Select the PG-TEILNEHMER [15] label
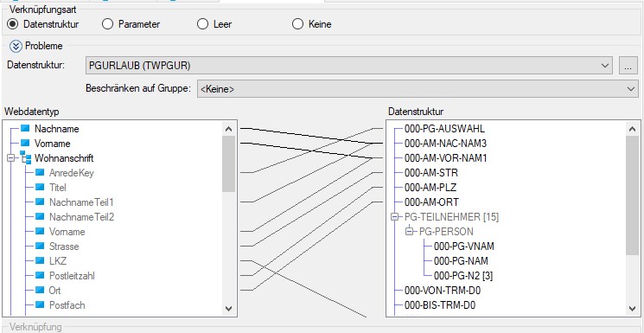 451,216
